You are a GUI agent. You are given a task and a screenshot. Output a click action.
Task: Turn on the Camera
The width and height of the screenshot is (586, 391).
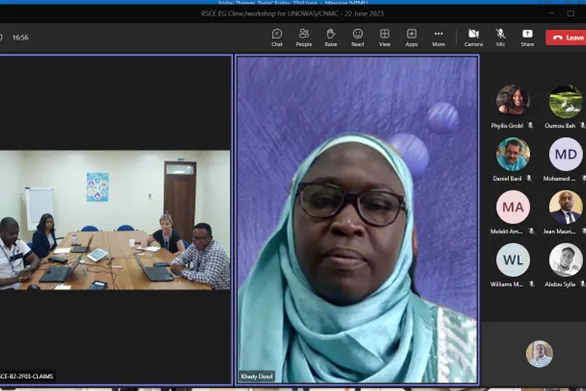(474, 38)
